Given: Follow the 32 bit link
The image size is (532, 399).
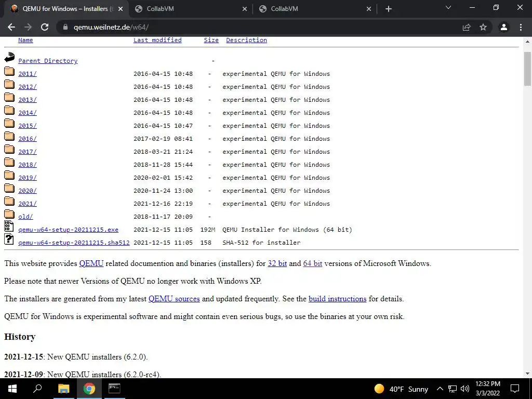Looking at the screenshot, I should tap(277, 263).
